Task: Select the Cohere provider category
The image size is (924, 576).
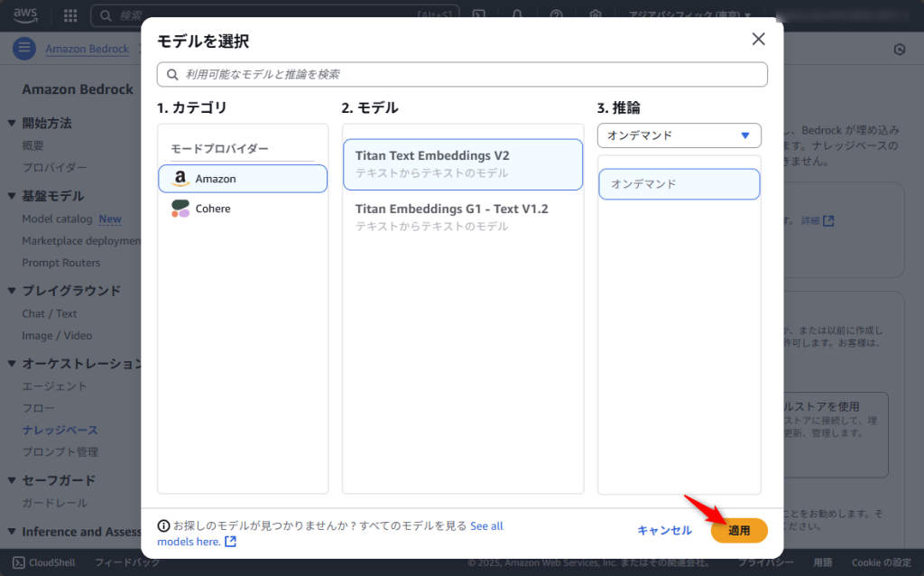Action: (x=243, y=209)
